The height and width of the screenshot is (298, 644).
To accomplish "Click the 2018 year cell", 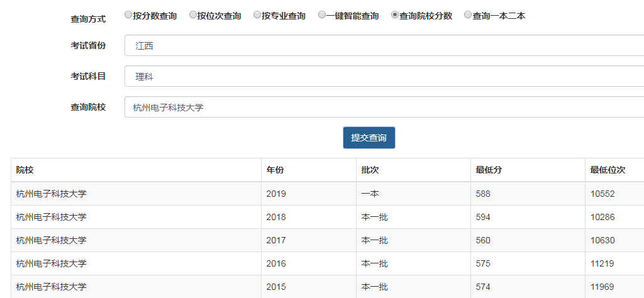I will click(308, 217).
